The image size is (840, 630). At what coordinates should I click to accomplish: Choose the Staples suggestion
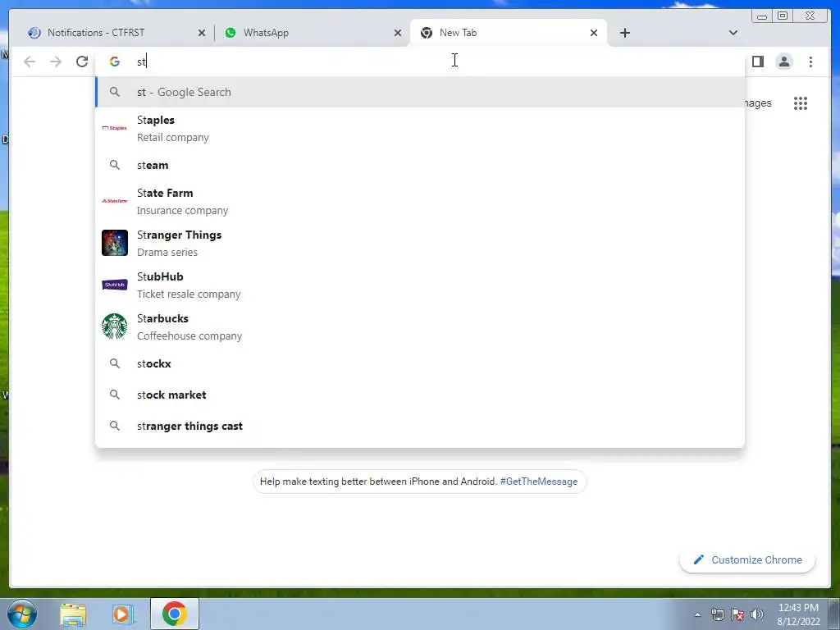click(x=420, y=129)
